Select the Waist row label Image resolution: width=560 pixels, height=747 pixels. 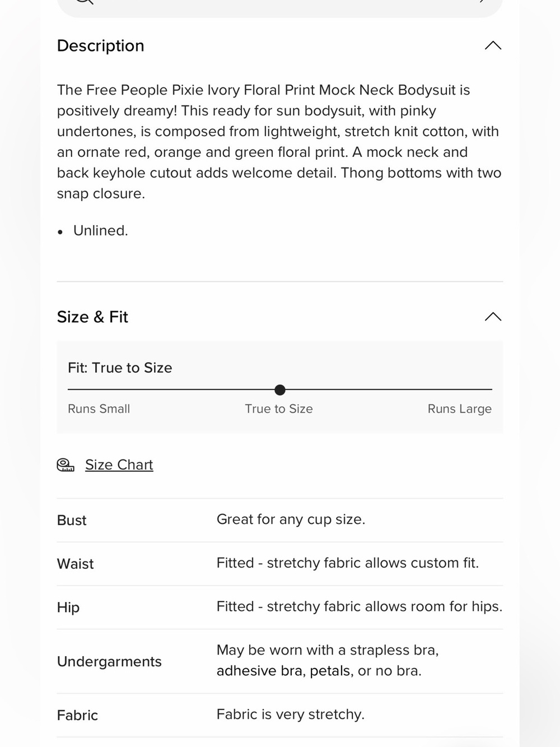[76, 564]
